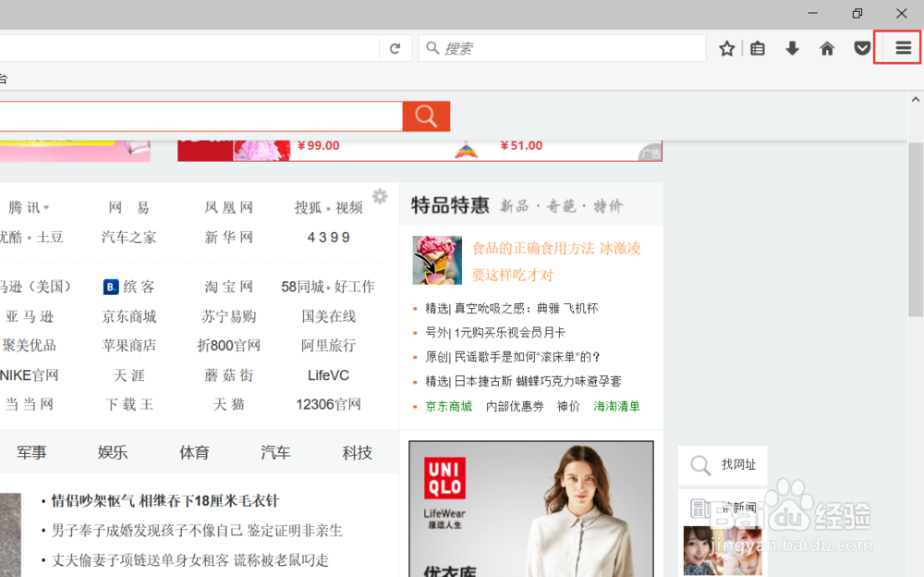Viewport: 924px width, 577px height.
Task: Click the ice cream thumbnail image
Action: tap(437, 260)
